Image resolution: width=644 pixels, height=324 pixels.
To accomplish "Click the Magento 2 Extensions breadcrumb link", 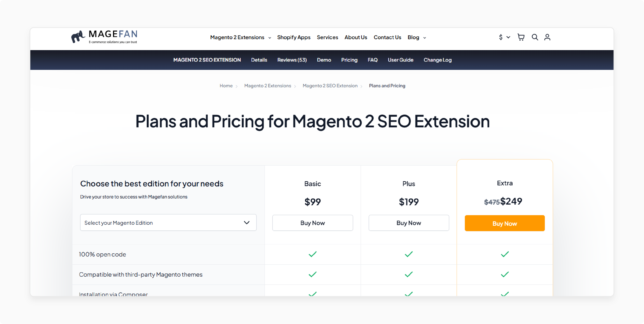I will point(268,86).
